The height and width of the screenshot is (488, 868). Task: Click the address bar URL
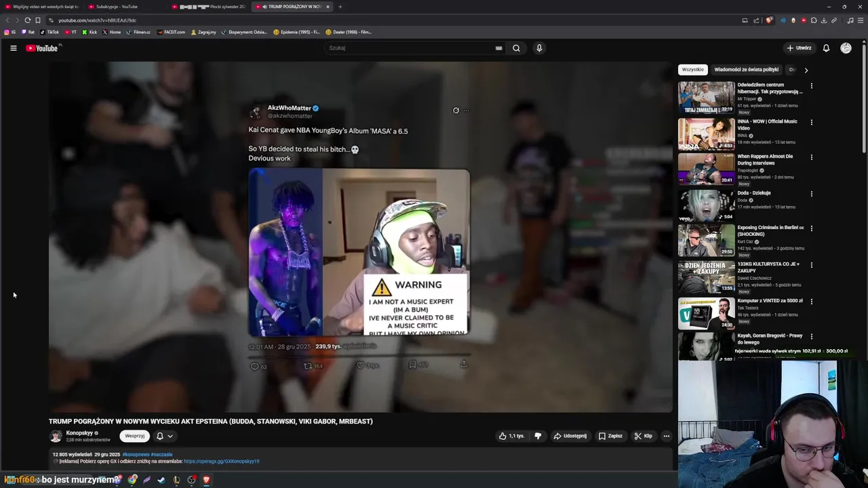(97, 20)
